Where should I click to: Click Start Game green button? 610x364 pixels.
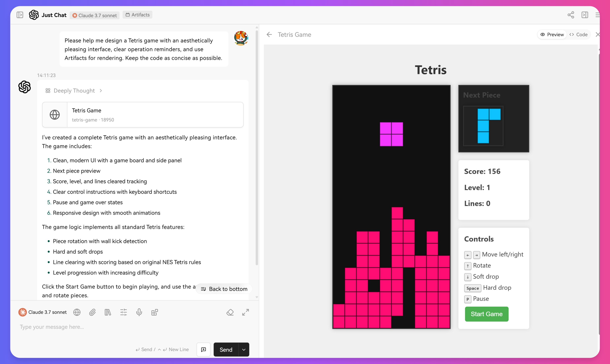487,314
